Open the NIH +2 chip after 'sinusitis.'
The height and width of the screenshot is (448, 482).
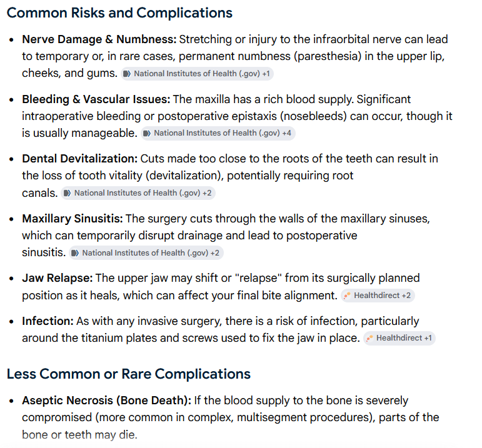[x=146, y=253]
